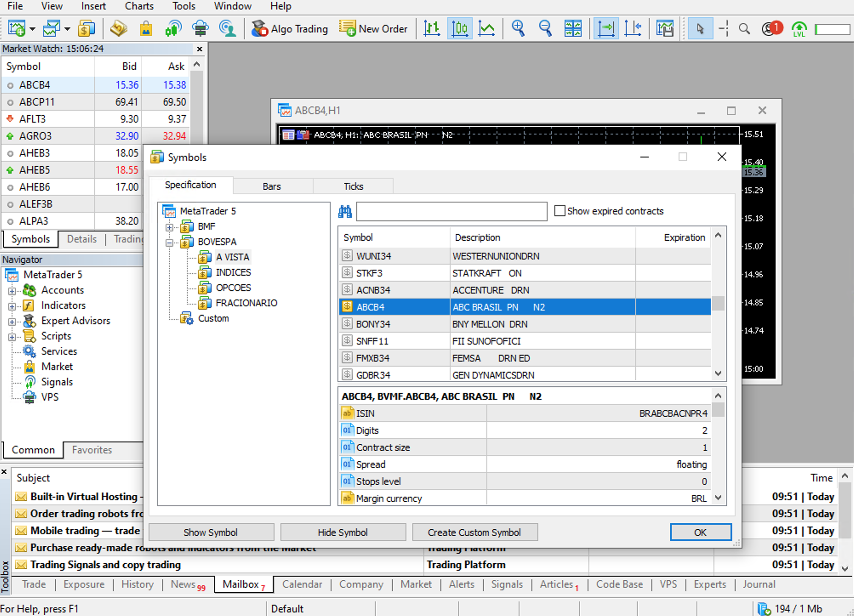Toggle chart auto scroll
Viewport: 854px width, 616px height.
tap(606, 29)
